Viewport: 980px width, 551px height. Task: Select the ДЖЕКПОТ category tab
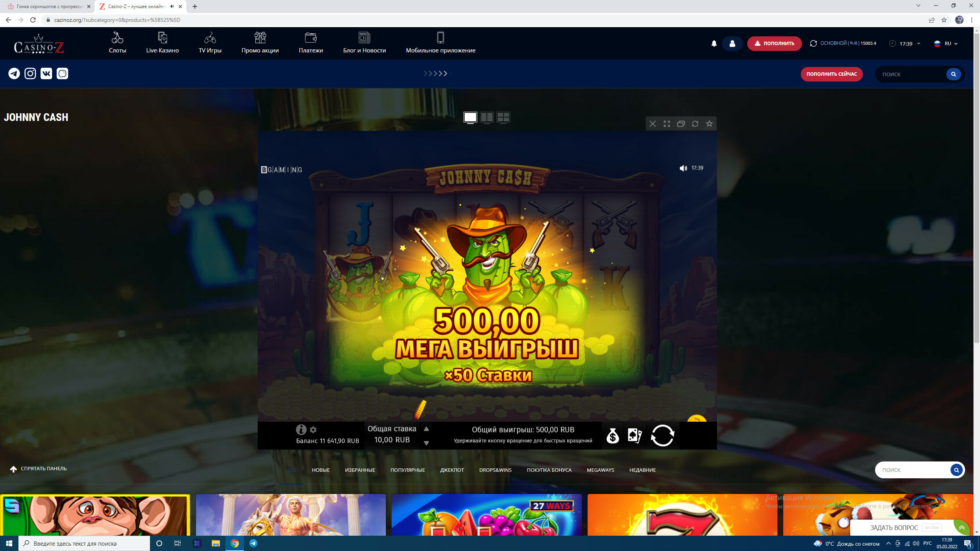pos(452,470)
